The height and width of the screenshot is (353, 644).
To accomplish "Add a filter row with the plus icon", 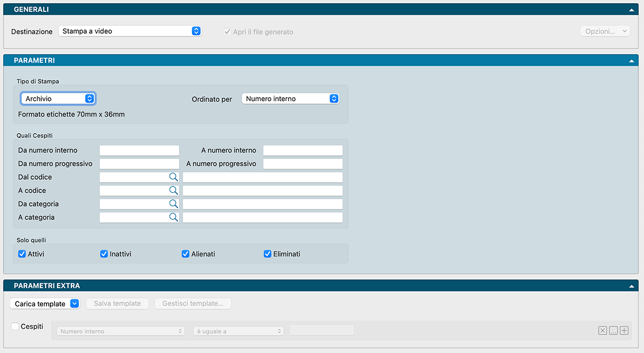I will pos(624,331).
